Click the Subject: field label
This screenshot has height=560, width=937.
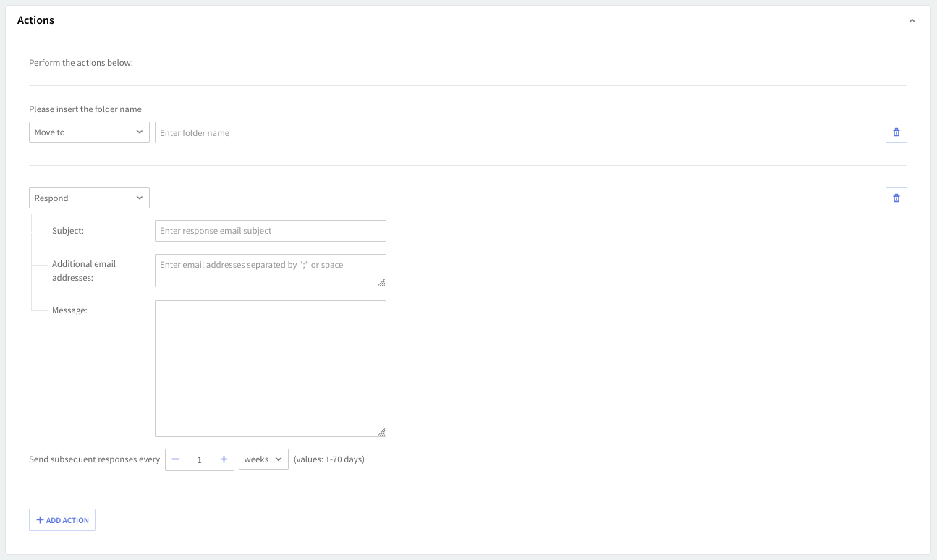(x=68, y=231)
